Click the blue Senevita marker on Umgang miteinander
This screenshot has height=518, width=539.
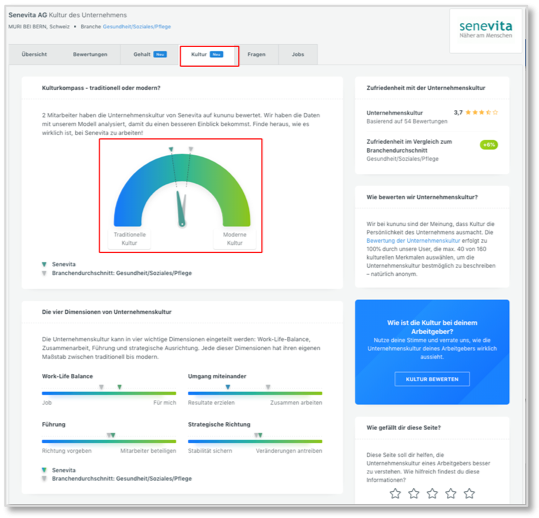click(228, 387)
